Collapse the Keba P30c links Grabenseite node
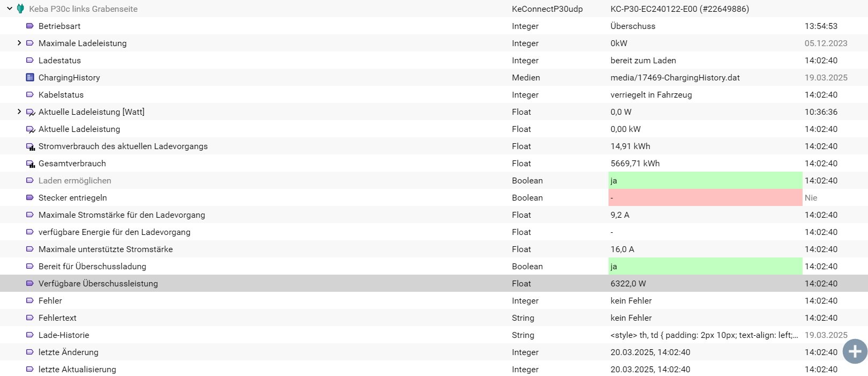 (10, 9)
